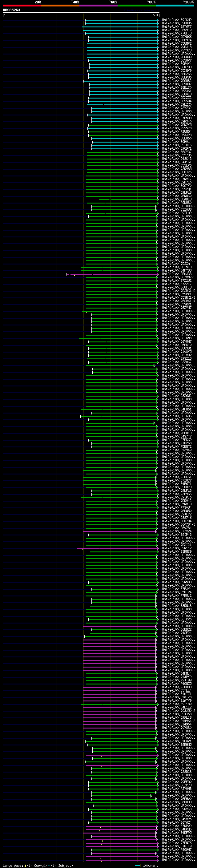Select label UniRef100_Q5SXA4
The height and width of the screenshot is (868, 197).
pyautogui.click(x=176, y=264)
